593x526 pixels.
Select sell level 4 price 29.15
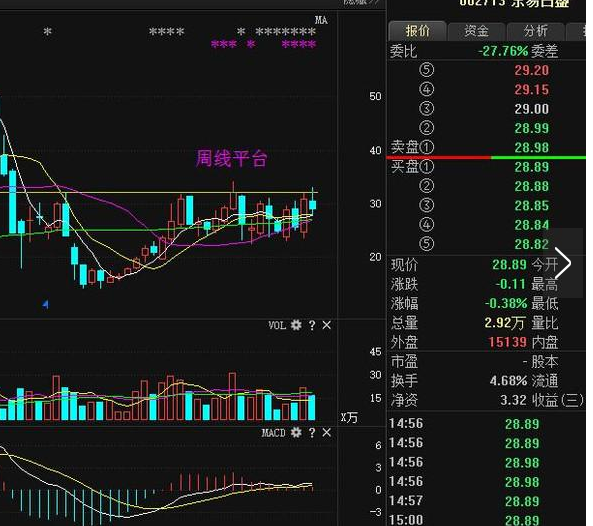(531, 90)
